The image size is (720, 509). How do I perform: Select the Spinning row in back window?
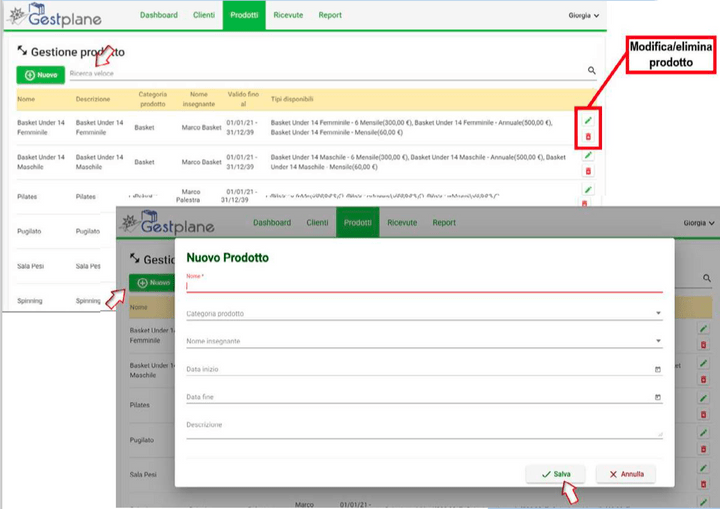coord(59,301)
